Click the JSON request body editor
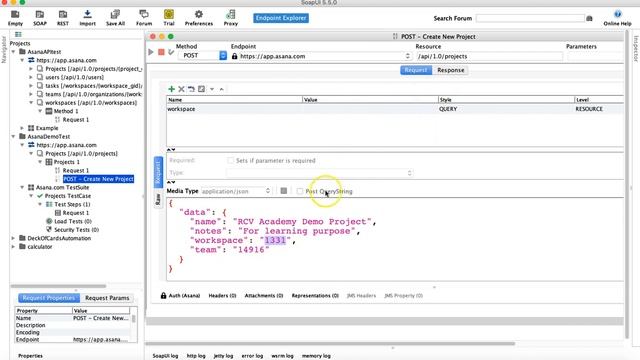 point(395,239)
